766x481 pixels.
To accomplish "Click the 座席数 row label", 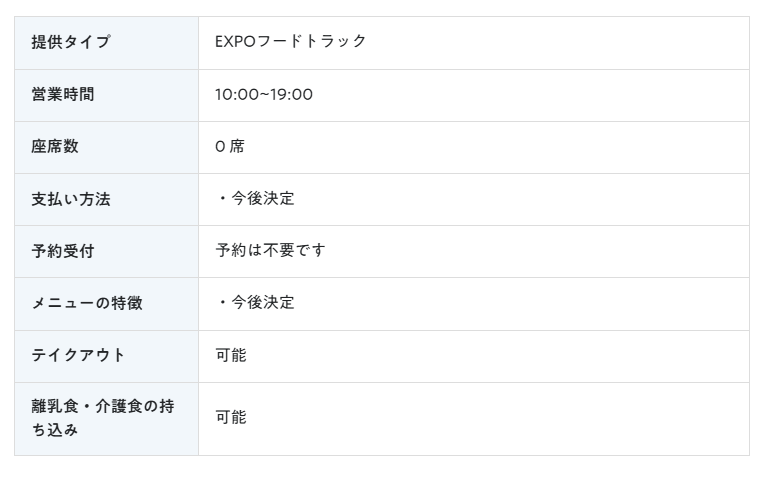I will [55, 146].
